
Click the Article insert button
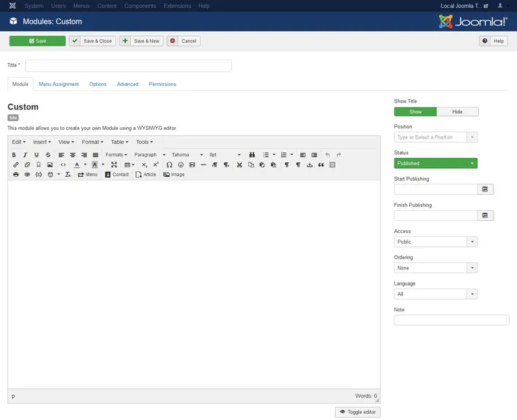tap(145, 175)
